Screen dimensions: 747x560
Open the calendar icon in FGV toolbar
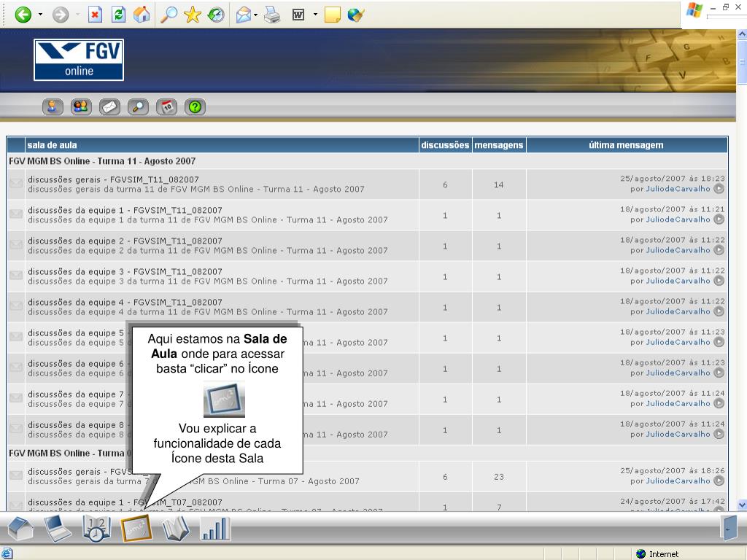[167, 107]
